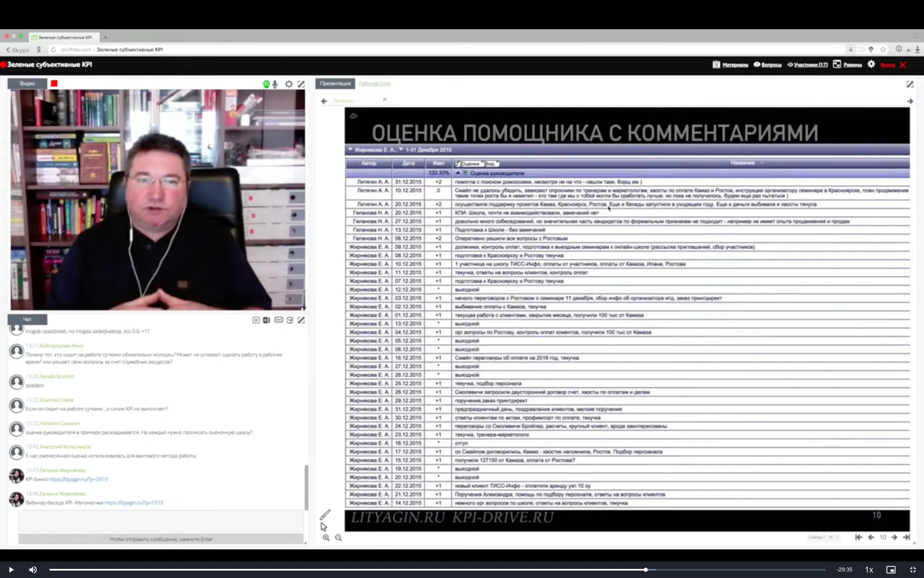Click the chat message input field
This screenshot has height=578, width=924.
pyautogui.click(x=161, y=521)
